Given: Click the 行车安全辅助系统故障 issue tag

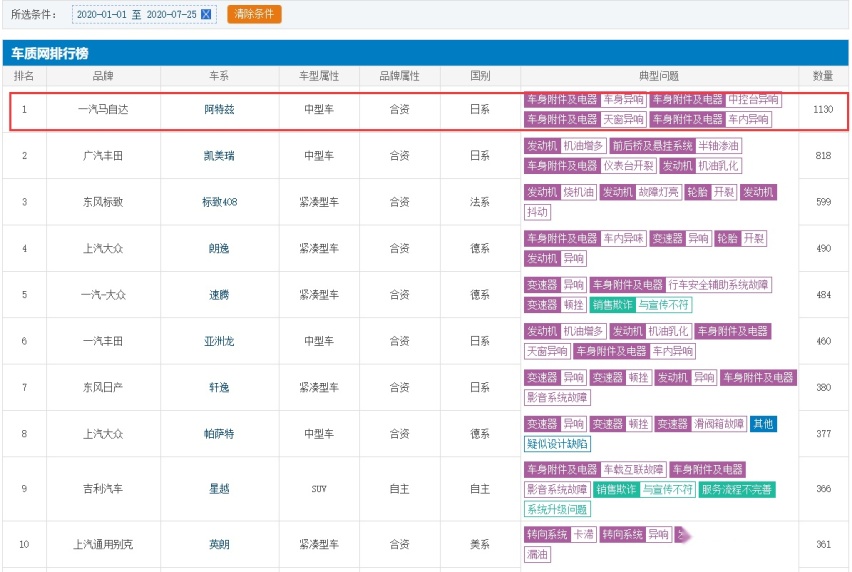Looking at the screenshot, I should pos(718,285).
